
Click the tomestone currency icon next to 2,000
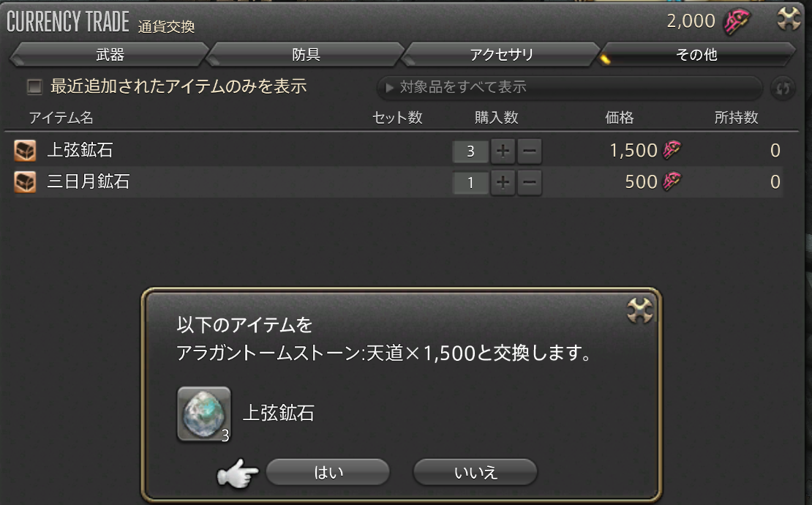[736, 21]
